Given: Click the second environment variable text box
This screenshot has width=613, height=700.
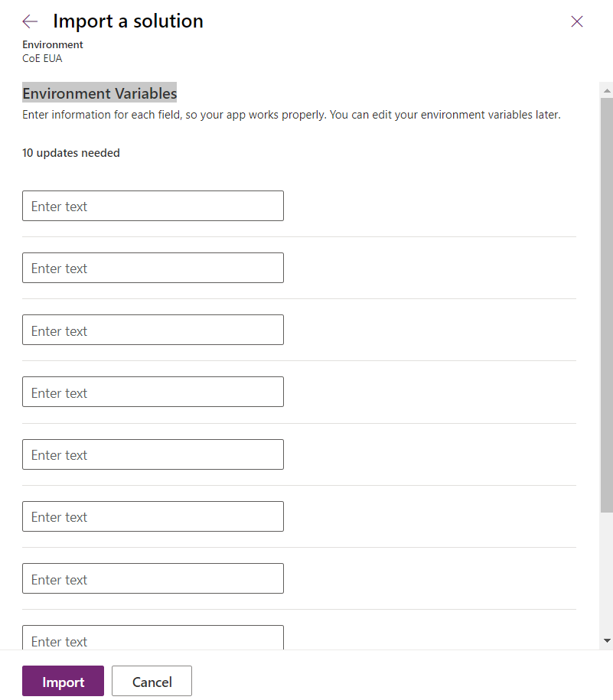Looking at the screenshot, I should point(152,267).
